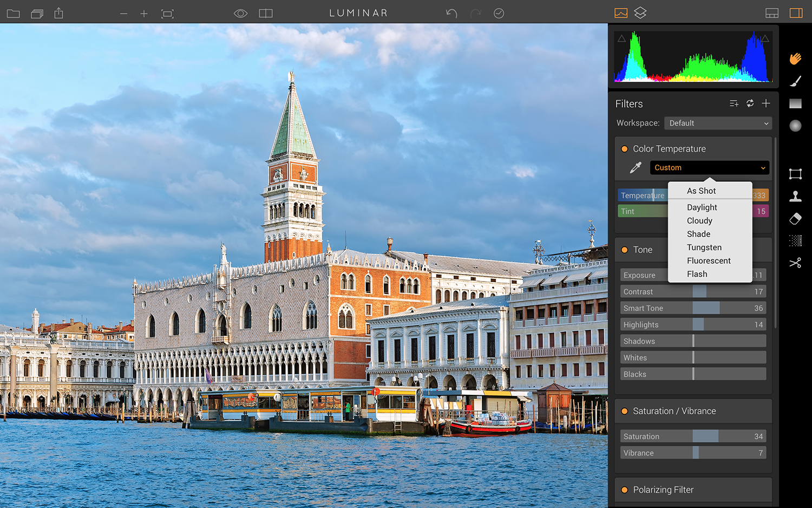Activate the Transform tool

pyautogui.click(x=795, y=174)
